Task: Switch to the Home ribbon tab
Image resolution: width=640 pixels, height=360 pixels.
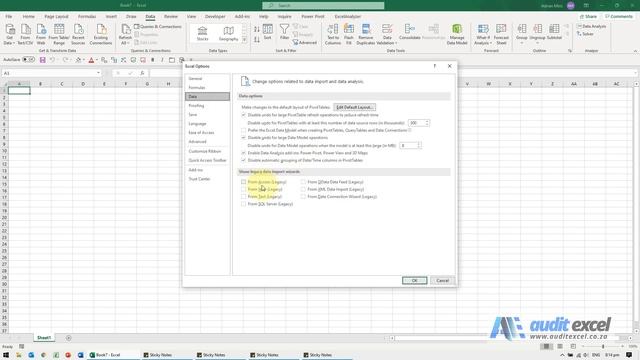Action: tap(29, 16)
